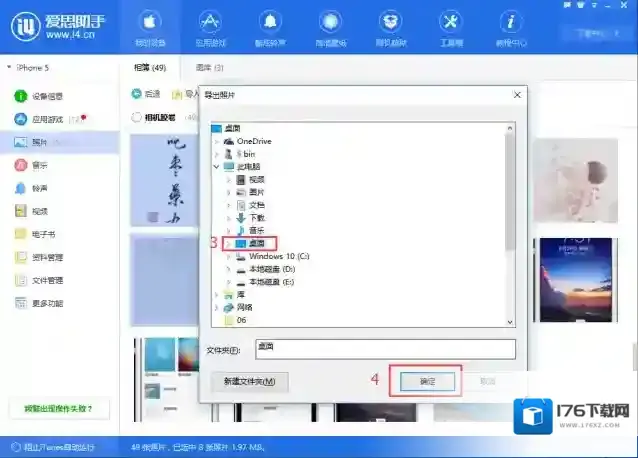The height and width of the screenshot is (458, 638).
Task: Expand the Windows 10 (C:) drive node
Action: (229, 256)
